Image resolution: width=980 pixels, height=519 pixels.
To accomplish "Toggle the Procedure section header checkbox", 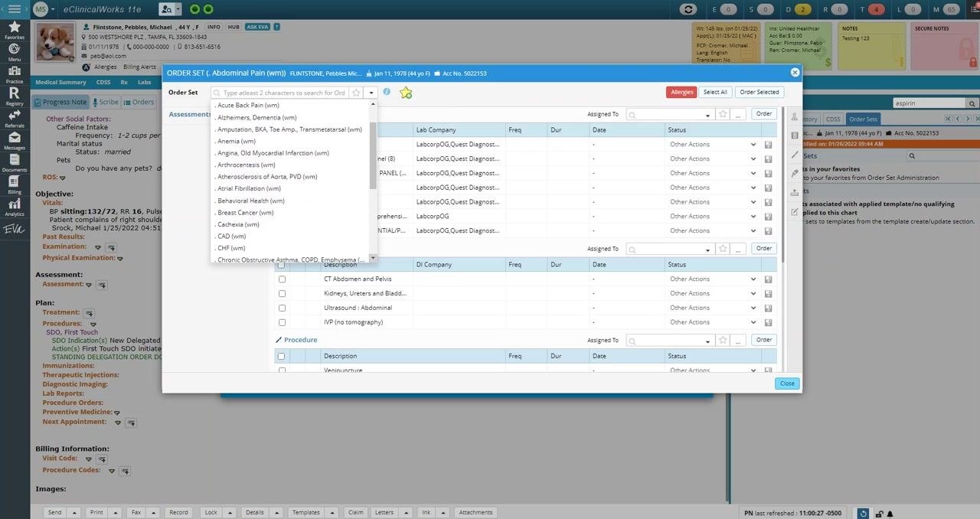I will 281,356.
